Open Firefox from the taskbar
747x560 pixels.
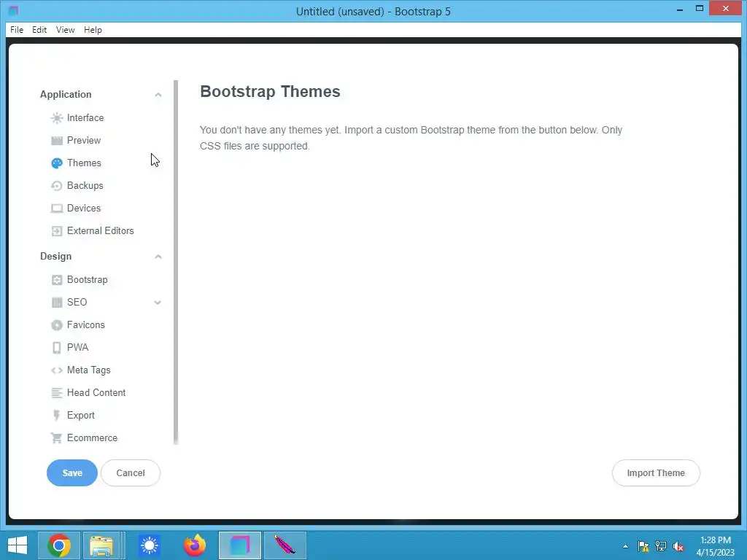[x=194, y=545]
